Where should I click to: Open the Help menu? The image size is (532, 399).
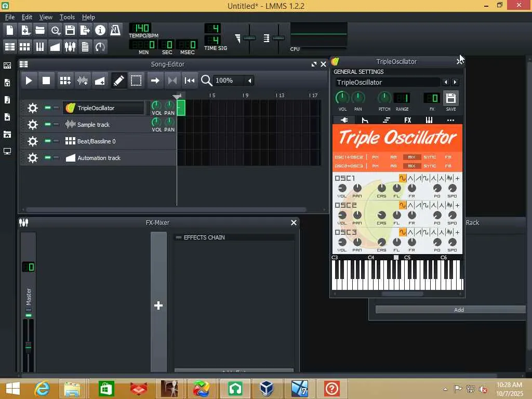point(88,17)
